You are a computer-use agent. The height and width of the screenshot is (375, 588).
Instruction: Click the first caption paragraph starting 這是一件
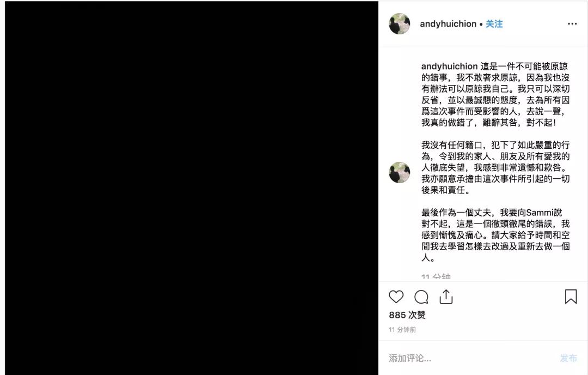pos(495,95)
